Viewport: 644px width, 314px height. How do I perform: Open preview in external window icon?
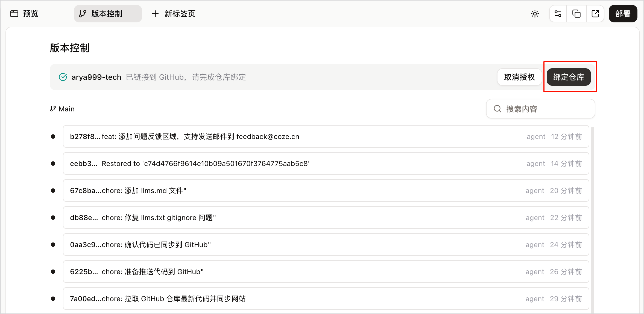pos(595,14)
